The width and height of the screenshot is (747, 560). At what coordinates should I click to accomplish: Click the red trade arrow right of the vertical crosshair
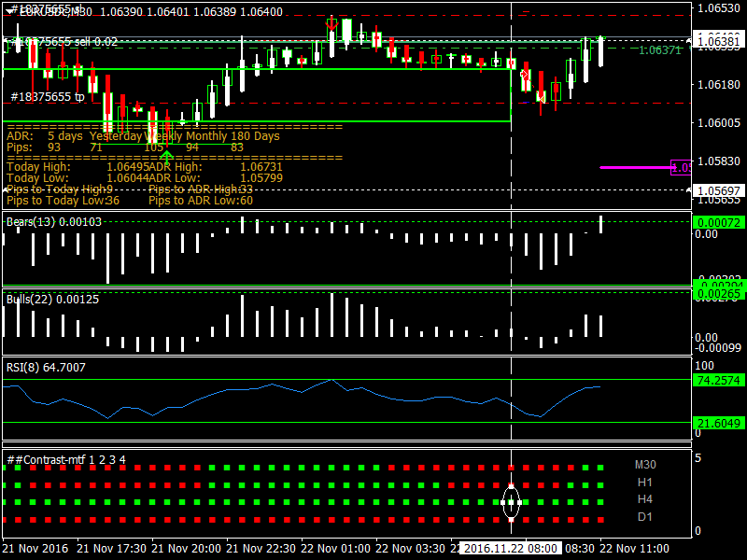(x=525, y=75)
